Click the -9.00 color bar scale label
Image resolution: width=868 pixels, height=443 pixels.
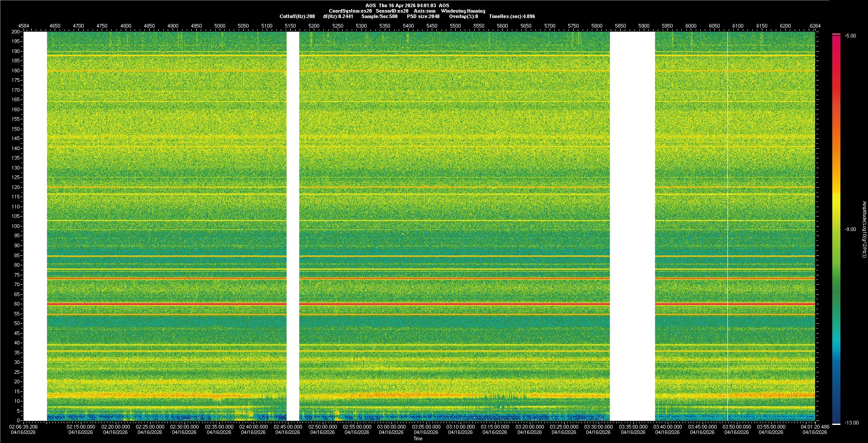click(x=850, y=230)
